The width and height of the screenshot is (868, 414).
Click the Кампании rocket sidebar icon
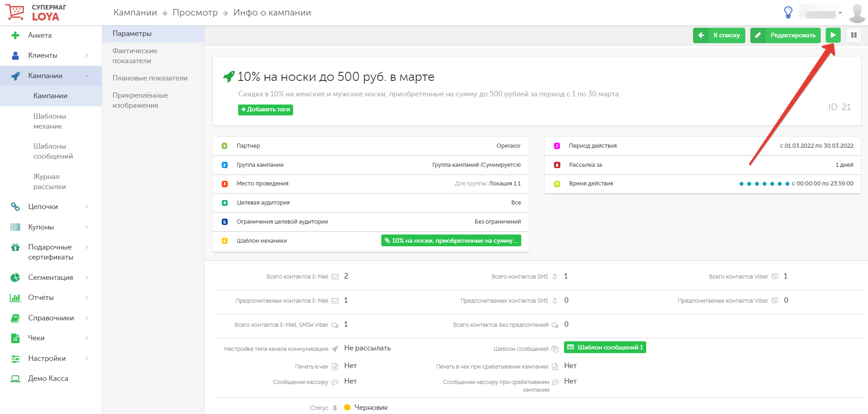[x=15, y=76]
